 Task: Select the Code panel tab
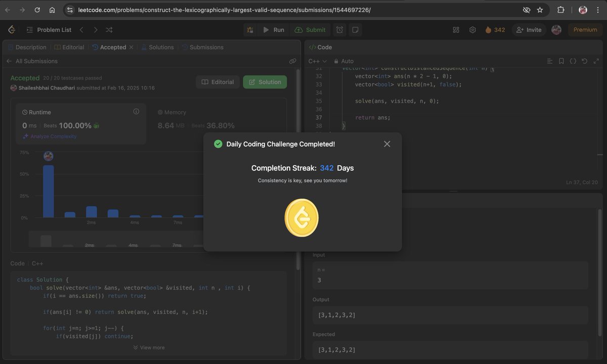coord(321,47)
